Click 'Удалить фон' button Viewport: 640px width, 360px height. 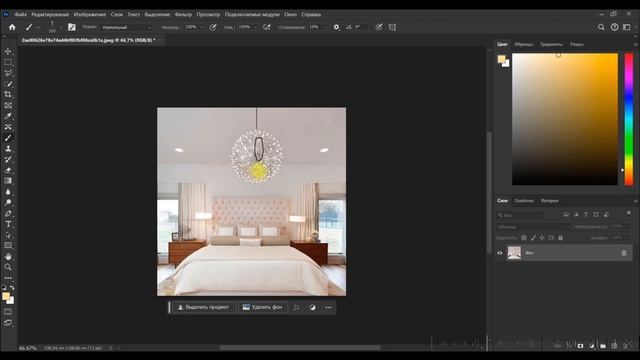click(x=262, y=307)
